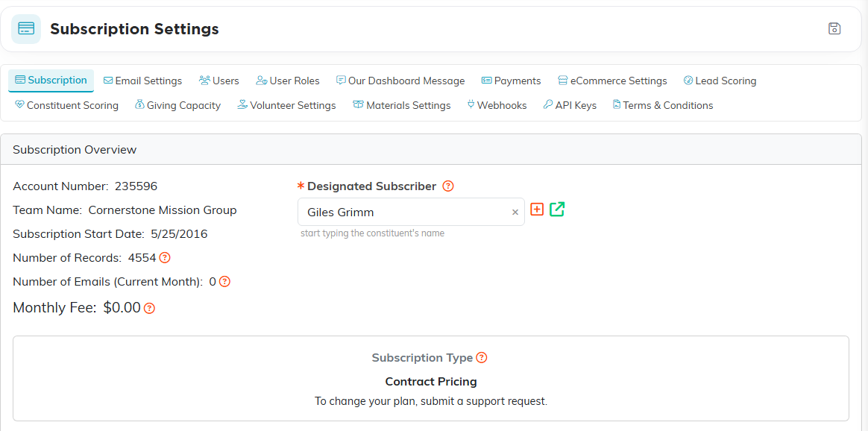Click the red add constituent plus icon
Viewport: 868px width, 431px height.
537,209
